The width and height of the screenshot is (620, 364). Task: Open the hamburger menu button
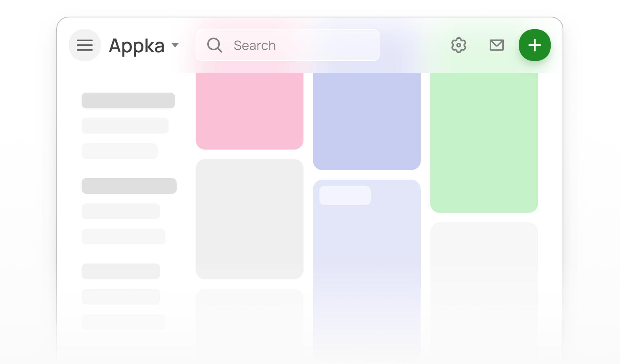pyautogui.click(x=85, y=45)
